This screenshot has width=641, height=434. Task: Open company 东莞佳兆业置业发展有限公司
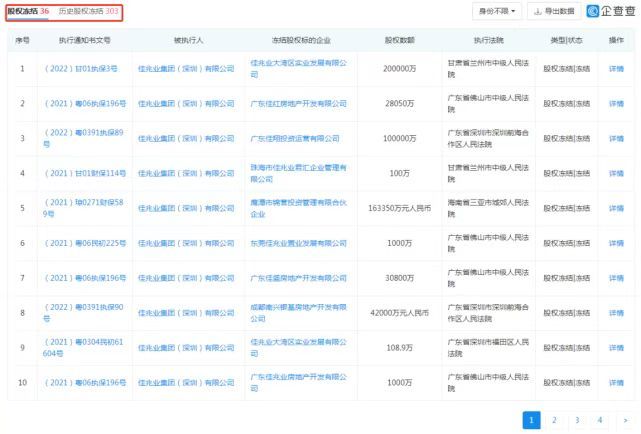(298, 243)
